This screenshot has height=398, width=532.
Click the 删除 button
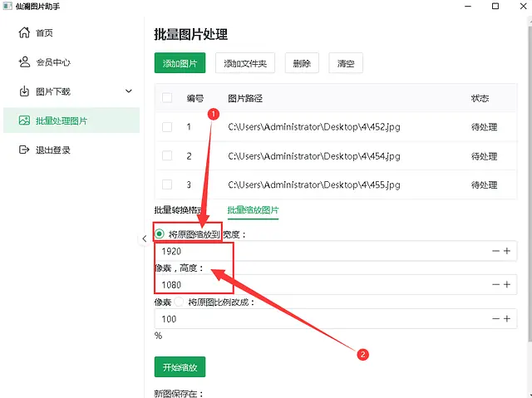(x=302, y=62)
